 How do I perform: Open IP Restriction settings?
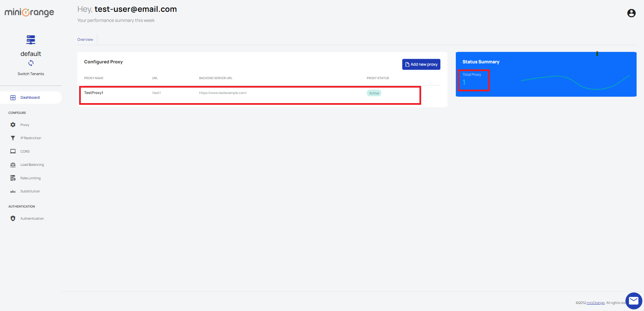(31, 138)
